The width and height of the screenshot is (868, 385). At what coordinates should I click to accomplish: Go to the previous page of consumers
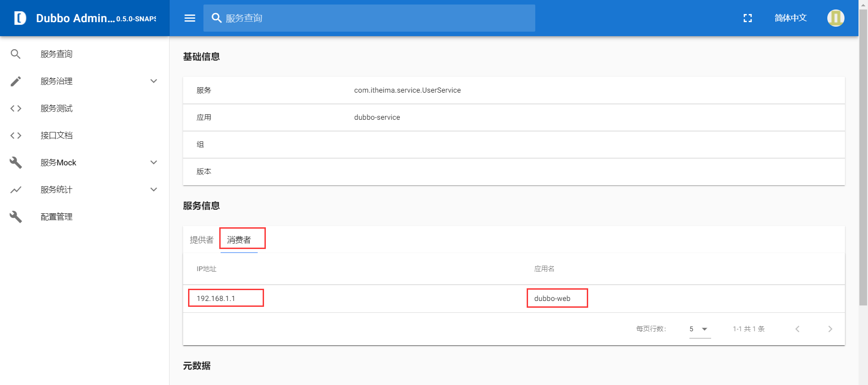[x=797, y=329]
